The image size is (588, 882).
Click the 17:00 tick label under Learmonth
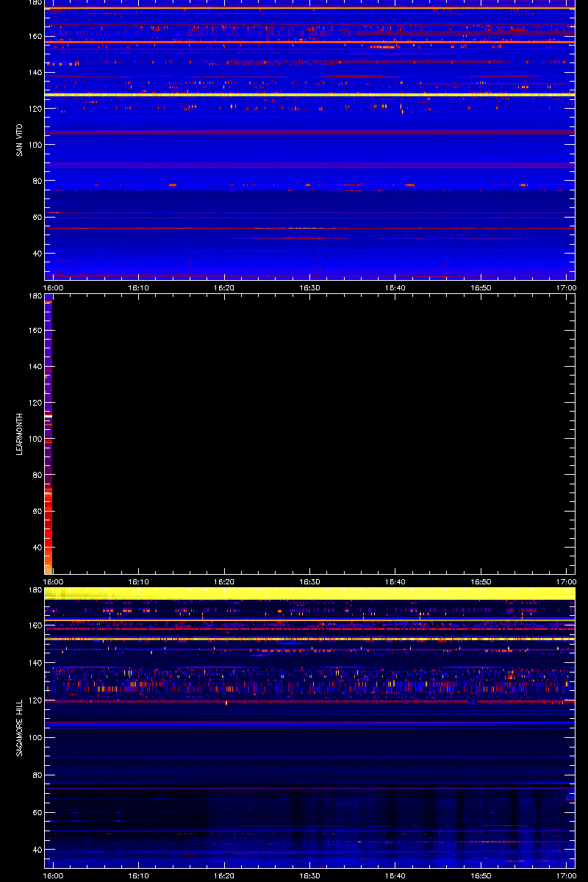566,581
